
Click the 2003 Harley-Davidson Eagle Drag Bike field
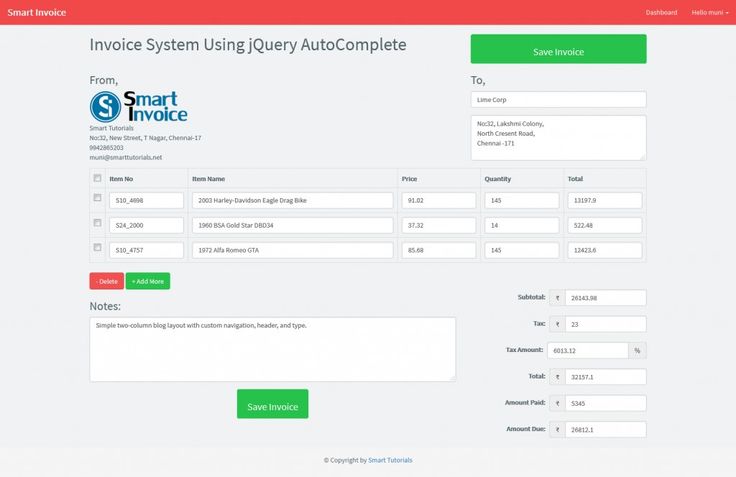(292, 200)
